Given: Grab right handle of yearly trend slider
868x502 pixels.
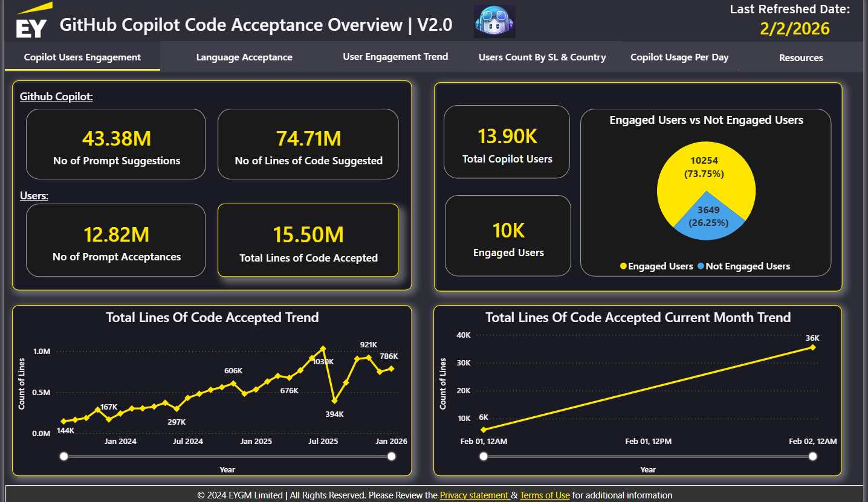Looking at the screenshot, I should pyautogui.click(x=391, y=456).
